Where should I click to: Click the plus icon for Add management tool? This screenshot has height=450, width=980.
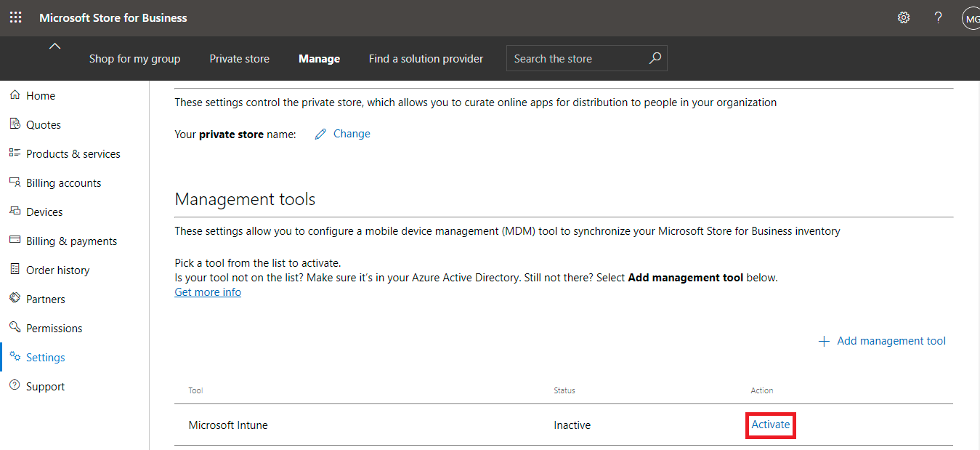[x=824, y=341]
